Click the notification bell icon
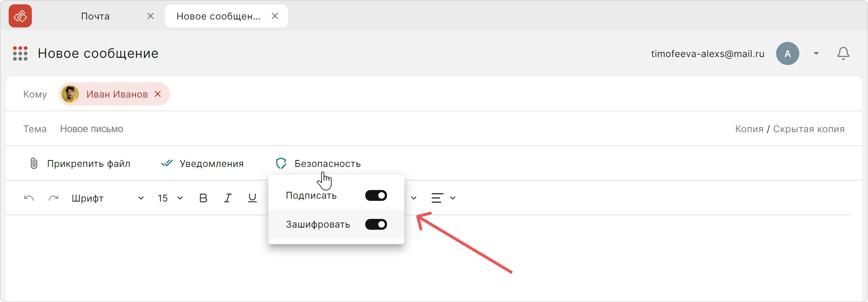 pyautogui.click(x=843, y=53)
